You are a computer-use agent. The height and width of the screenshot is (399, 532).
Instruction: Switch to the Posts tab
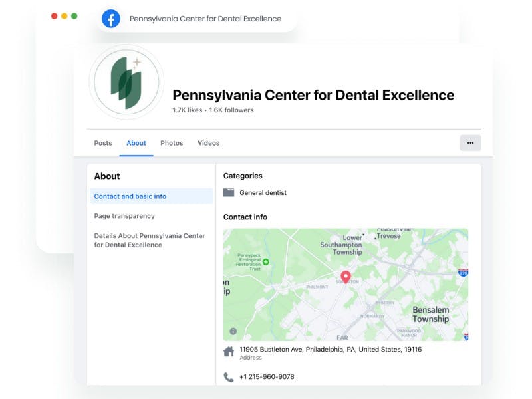103,143
